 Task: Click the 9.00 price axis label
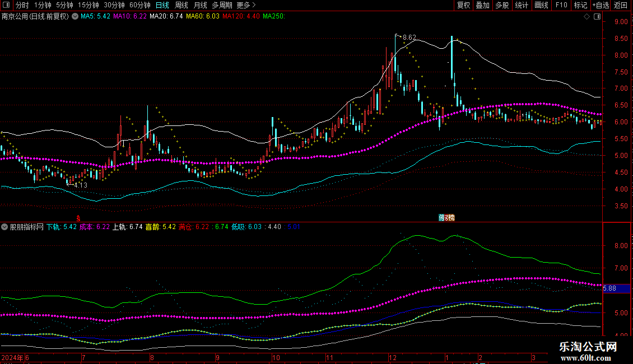(x=621, y=22)
